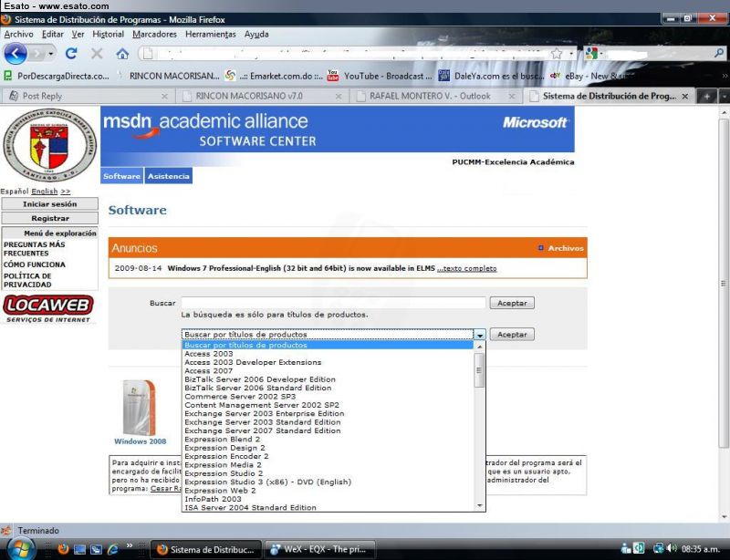Close the Post Reply tab
The image size is (730, 560).
(x=164, y=97)
